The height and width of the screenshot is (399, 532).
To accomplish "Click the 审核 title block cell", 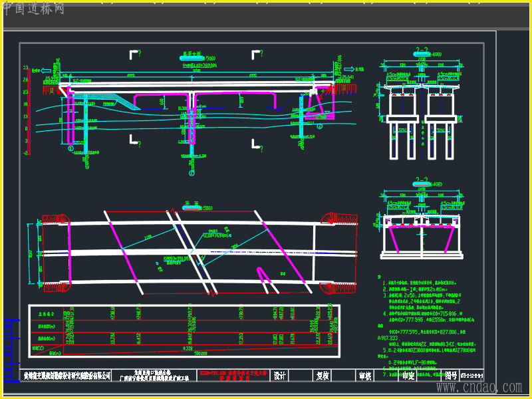I will coord(365,376).
